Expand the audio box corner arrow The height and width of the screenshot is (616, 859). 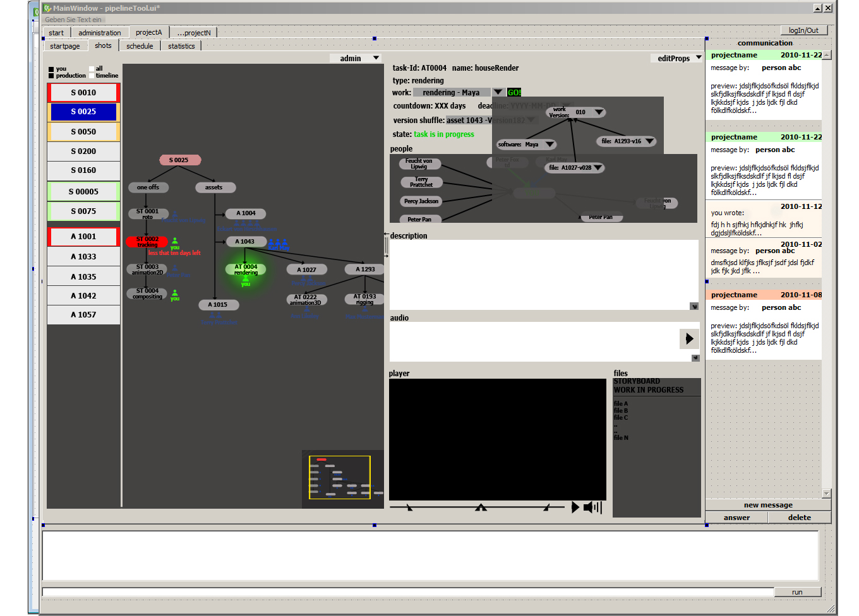pyautogui.click(x=695, y=358)
